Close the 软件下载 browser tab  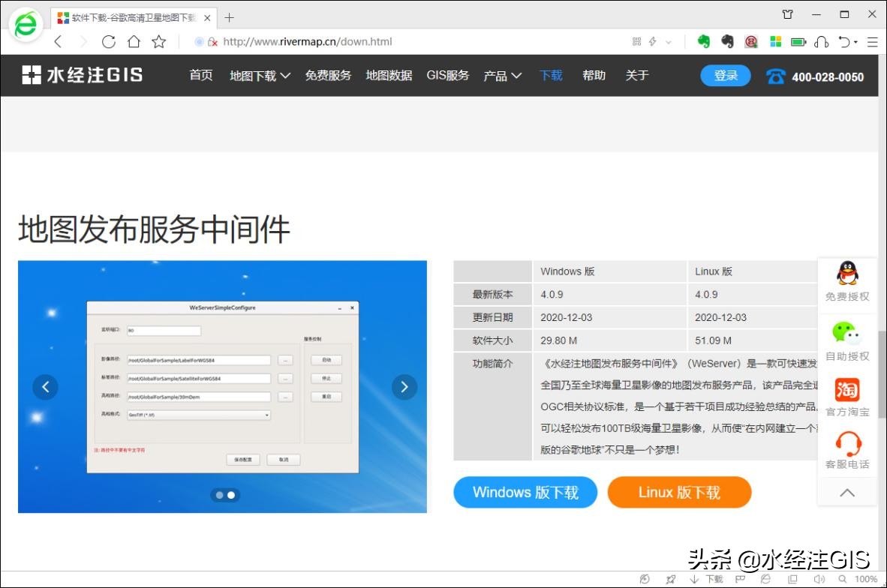click(x=207, y=17)
